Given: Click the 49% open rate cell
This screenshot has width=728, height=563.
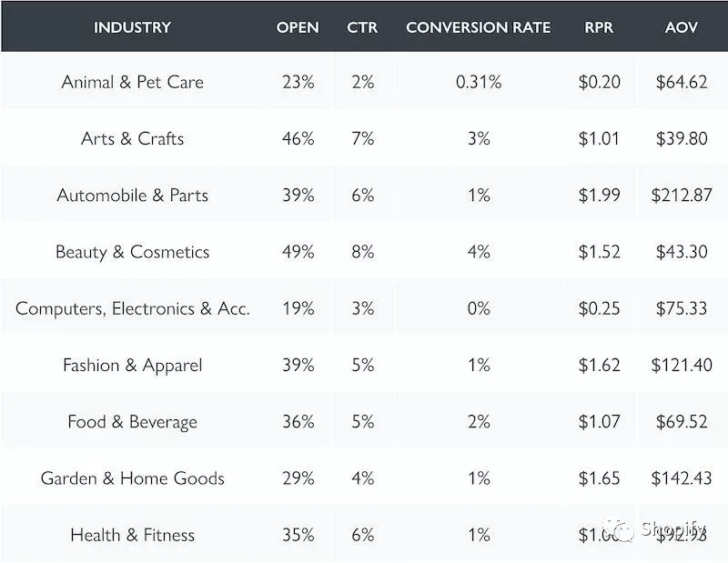Looking at the screenshot, I should tap(298, 252).
